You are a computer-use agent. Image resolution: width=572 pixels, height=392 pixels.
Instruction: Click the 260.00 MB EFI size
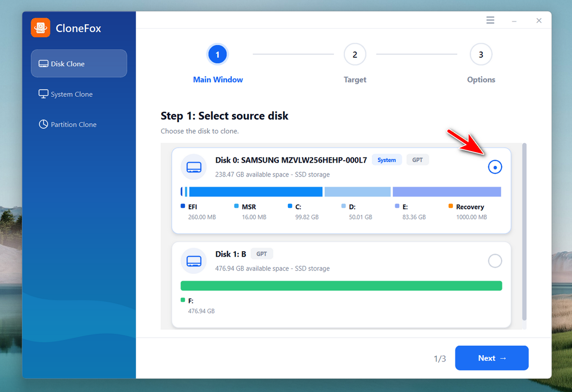tap(202, 217)
